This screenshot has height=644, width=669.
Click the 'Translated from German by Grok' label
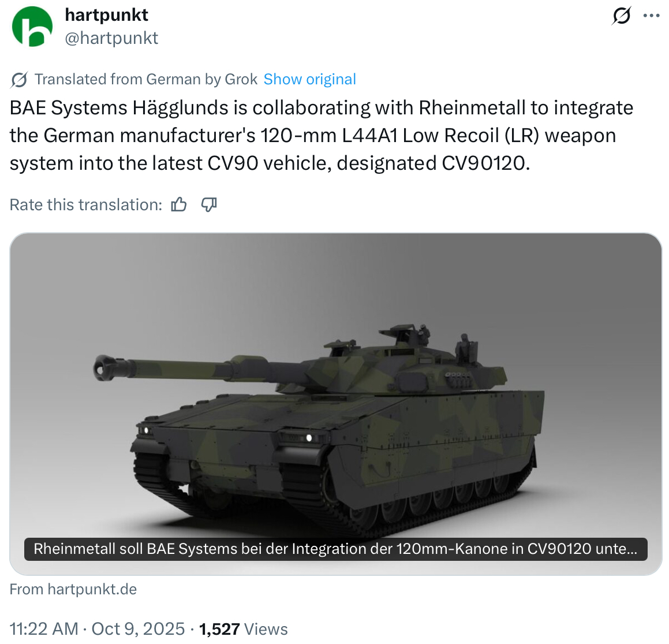point(145,79)
